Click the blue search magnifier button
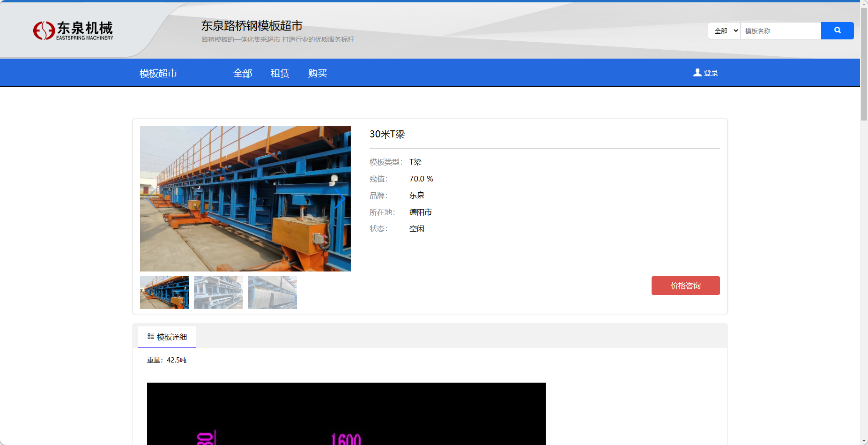Image resolution: width=868 pixels, height=445 pixels. (838, 30)
